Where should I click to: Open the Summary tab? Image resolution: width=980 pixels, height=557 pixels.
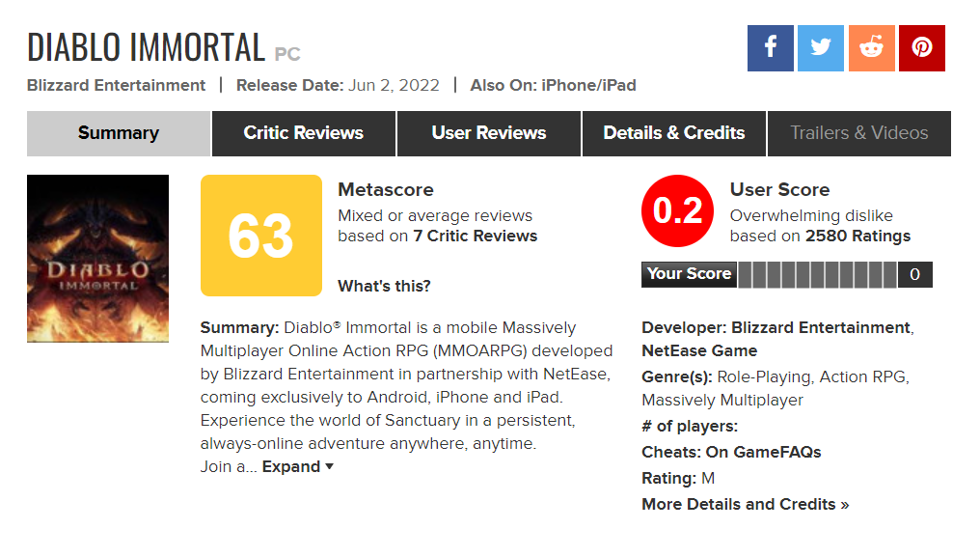(118, 133)
